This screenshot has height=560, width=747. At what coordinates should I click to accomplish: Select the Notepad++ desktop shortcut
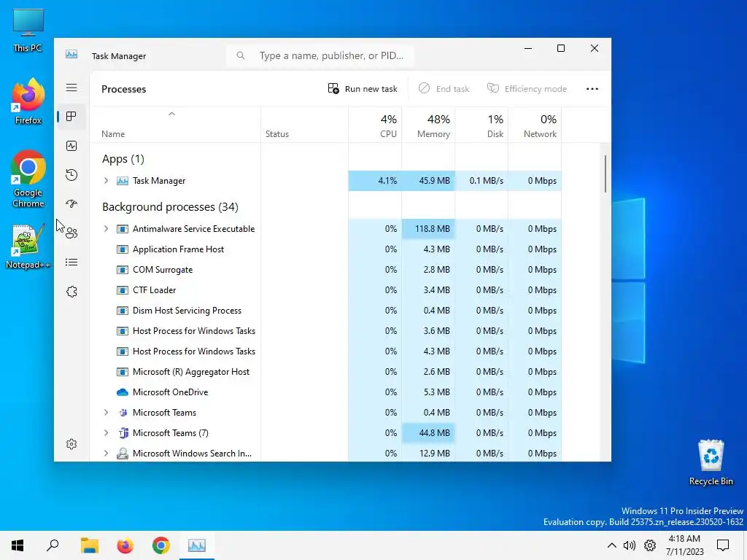click(28, 247)
